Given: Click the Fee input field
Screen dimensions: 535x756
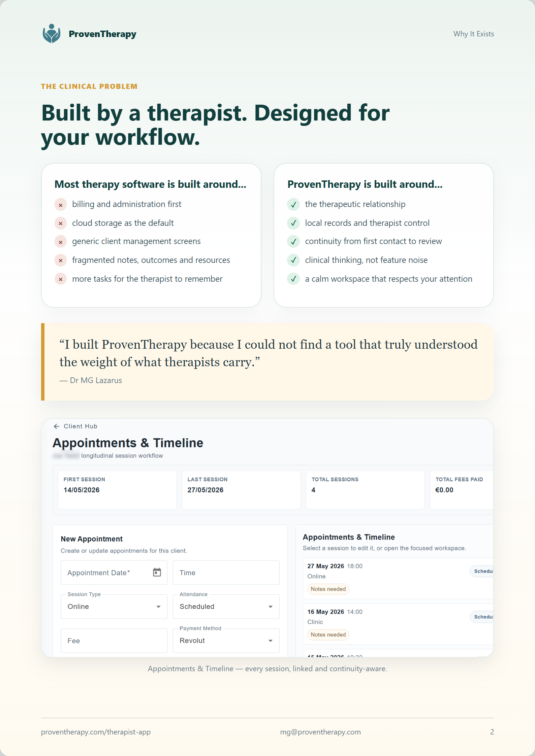Looking at the screenshot, I should tap(114, 641).
